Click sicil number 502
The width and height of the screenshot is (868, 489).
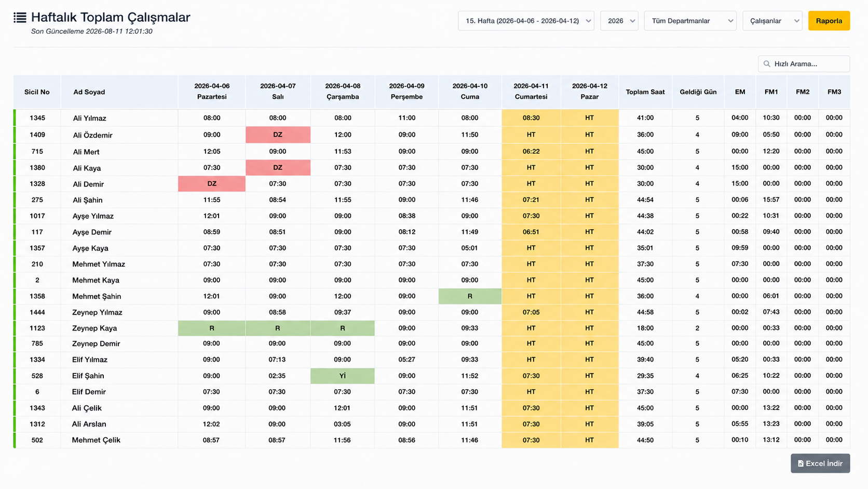[x=37, y=440]
